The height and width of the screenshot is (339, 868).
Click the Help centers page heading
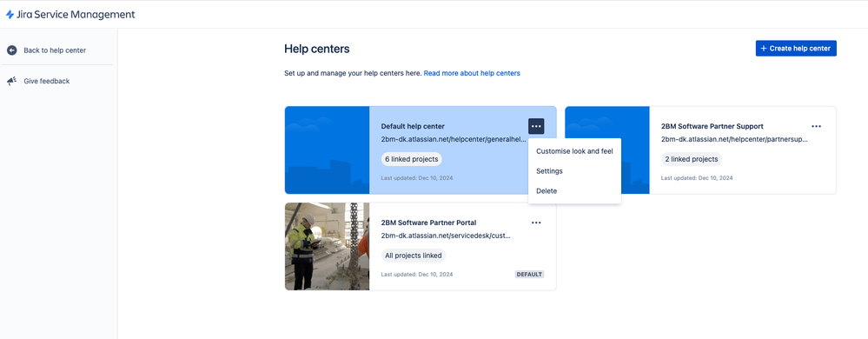pyautogui.click(x=316, y=49)
